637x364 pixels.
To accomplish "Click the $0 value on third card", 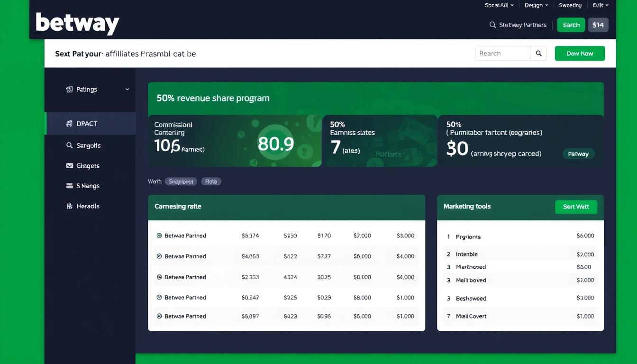I will (x=457, y=149).
